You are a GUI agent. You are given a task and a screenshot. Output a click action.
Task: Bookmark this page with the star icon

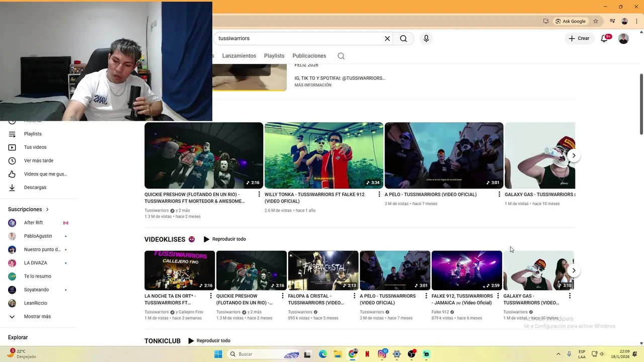[x=596, y=21]
